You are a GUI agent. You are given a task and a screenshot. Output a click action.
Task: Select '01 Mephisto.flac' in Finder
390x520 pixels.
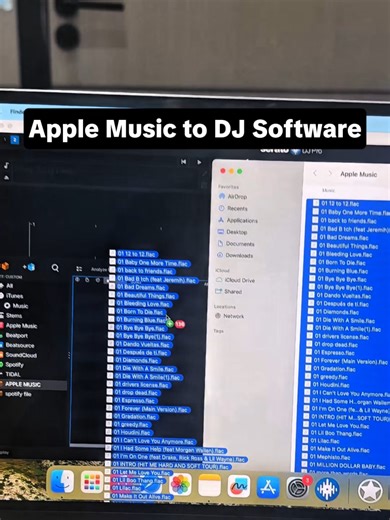pos(330,457)
